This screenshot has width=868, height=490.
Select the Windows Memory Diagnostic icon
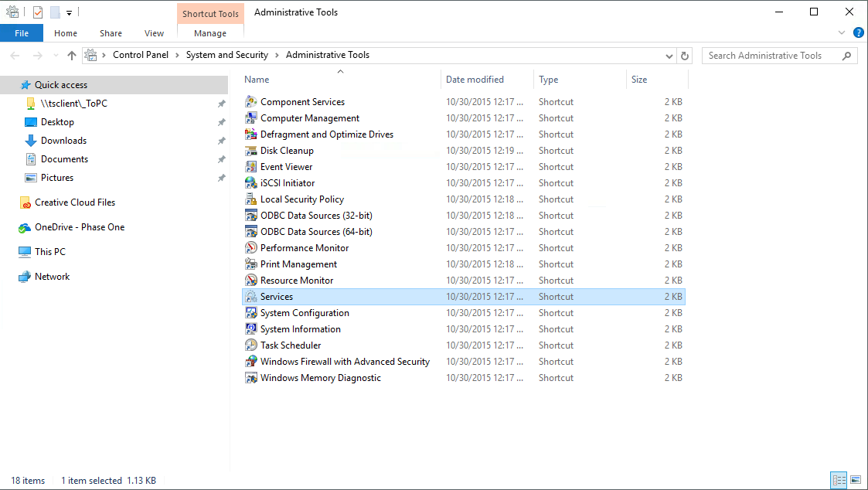[x=250, y=378]
